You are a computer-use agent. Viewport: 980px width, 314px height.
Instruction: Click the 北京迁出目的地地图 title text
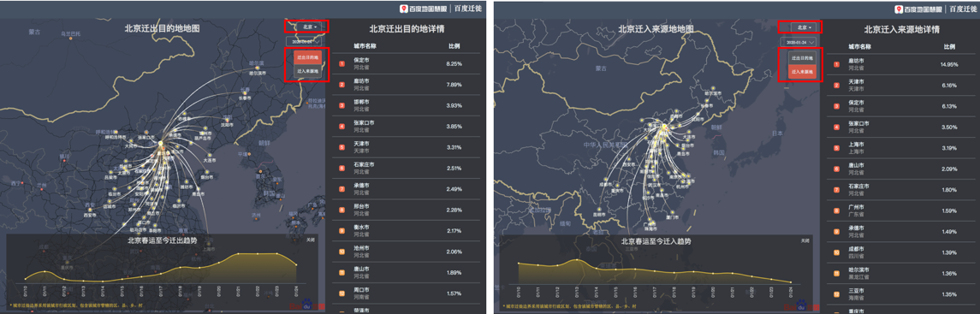(162, 28)
